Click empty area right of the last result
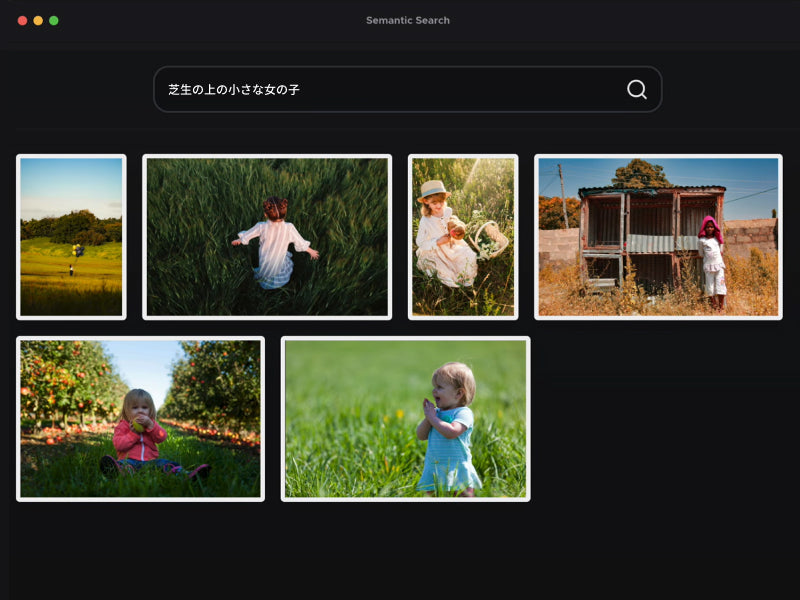Image resolution: width=800 pixels, height=600 pixels. coord(660,418)
